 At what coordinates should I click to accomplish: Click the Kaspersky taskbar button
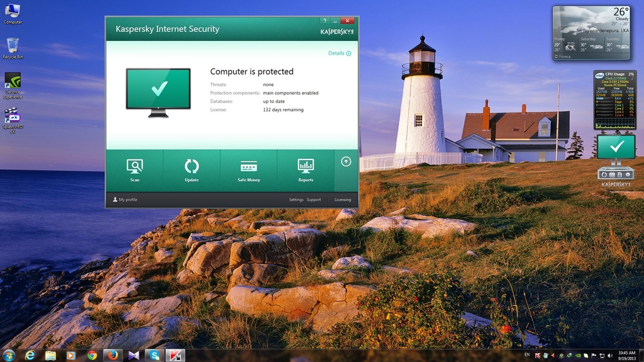[x=175, y=356]
